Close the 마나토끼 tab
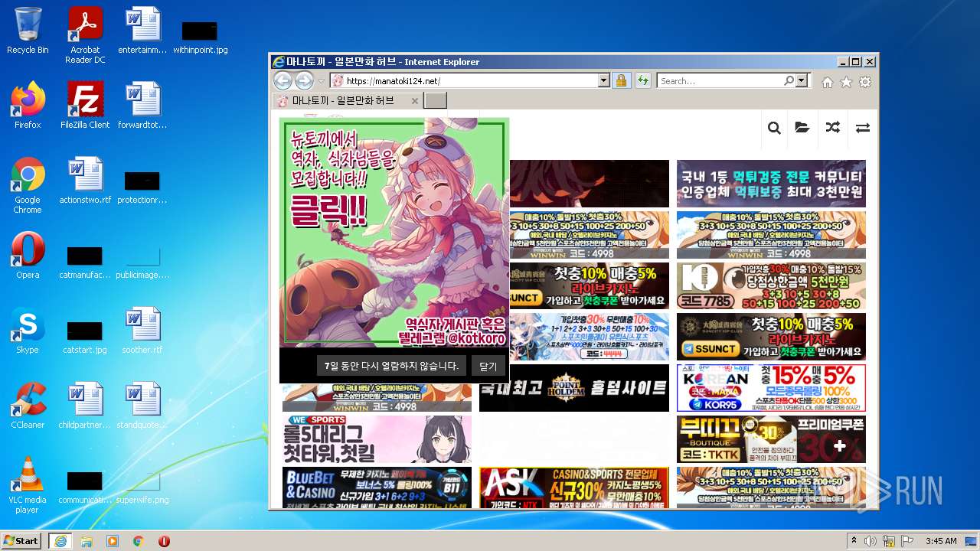980x551 pixels. coord(415,101)
